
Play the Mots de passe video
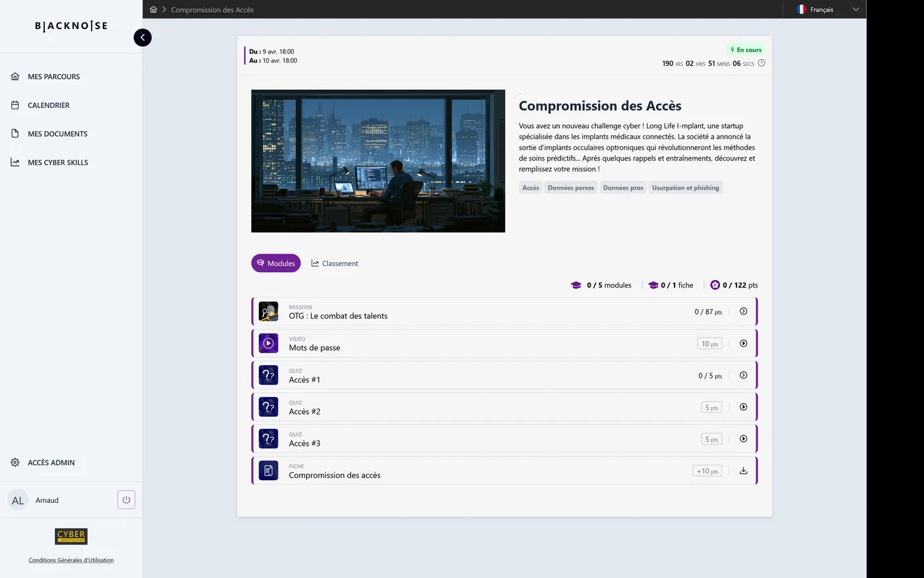(743, 343)
